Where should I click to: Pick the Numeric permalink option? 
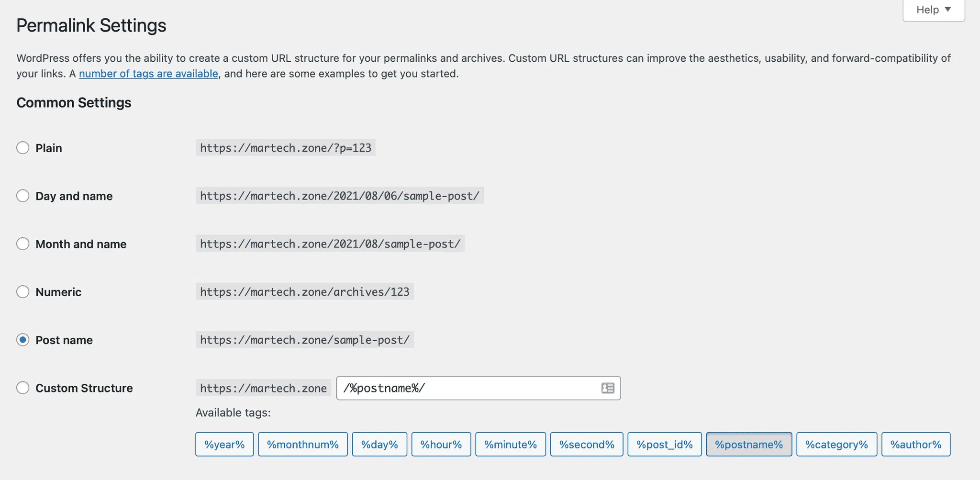coord(23,292)
